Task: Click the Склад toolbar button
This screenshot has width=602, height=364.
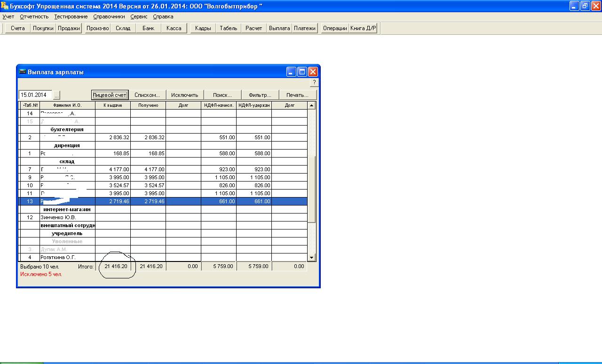Action: pos(123,28)
